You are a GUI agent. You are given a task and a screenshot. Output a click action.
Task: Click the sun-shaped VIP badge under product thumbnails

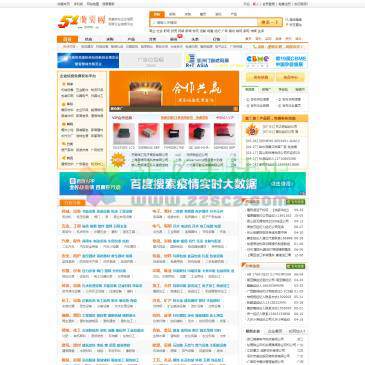(x=118, y=160)
